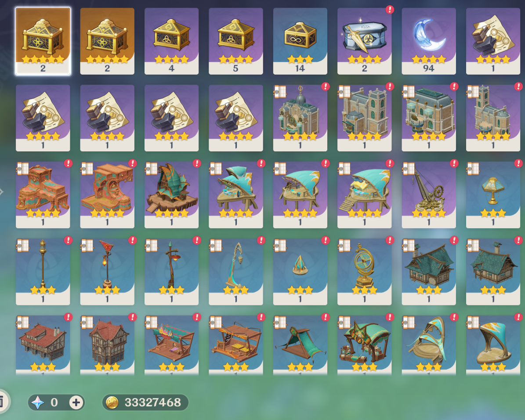Select the red-roofed half-timbered tall house
Screen dimensions: 525x420
click(107, 345)
